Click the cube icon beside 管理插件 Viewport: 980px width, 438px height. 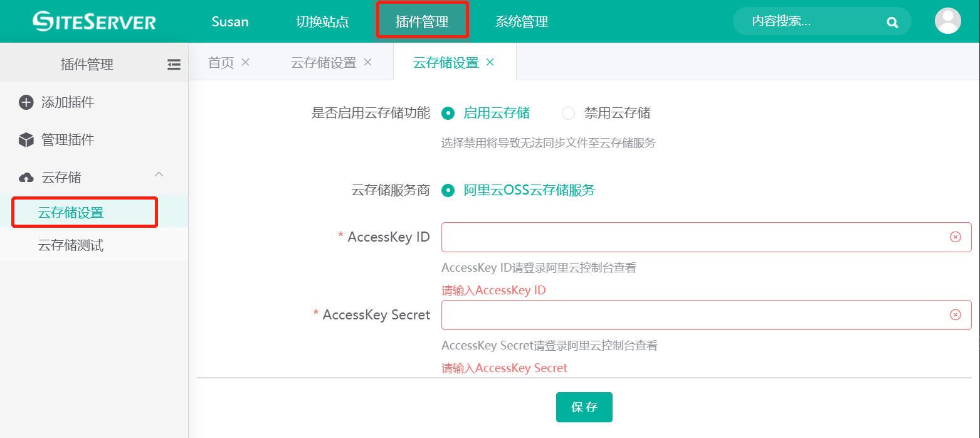coord(26,140)
